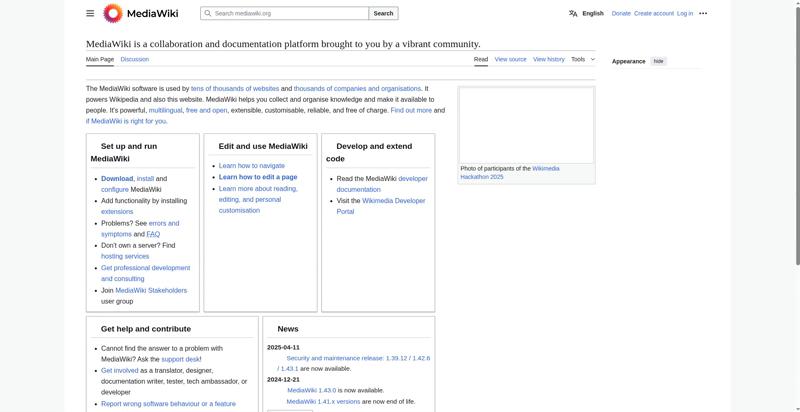This screenshot has width=800, height=412.
Task: Open the hamburger main menu icon
Action: point(90,13)
